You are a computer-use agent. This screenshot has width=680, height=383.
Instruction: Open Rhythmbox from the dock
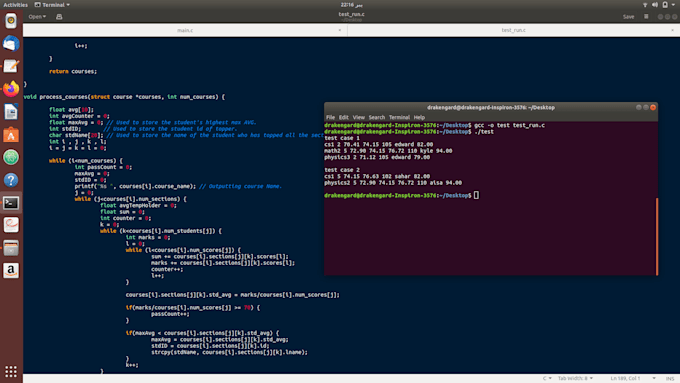tap(11, 21)
